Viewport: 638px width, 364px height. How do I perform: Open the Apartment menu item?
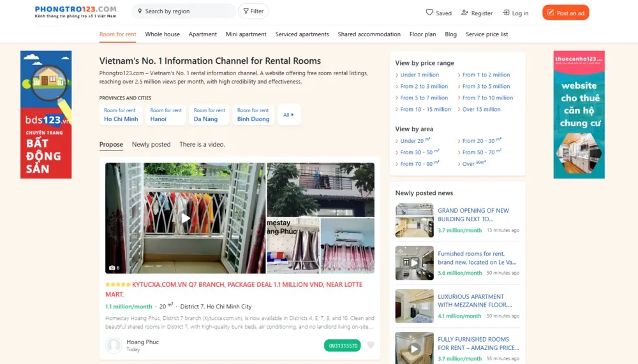click(x=203, y=34)
